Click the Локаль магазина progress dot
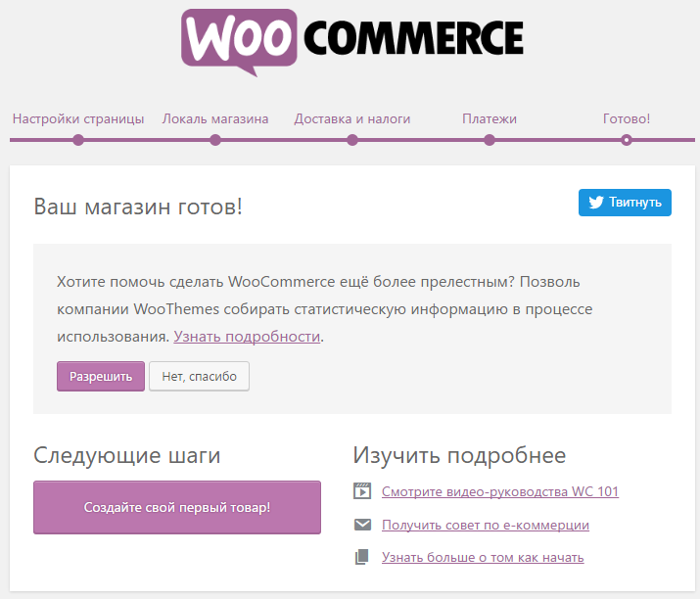 tap(215, 140)
